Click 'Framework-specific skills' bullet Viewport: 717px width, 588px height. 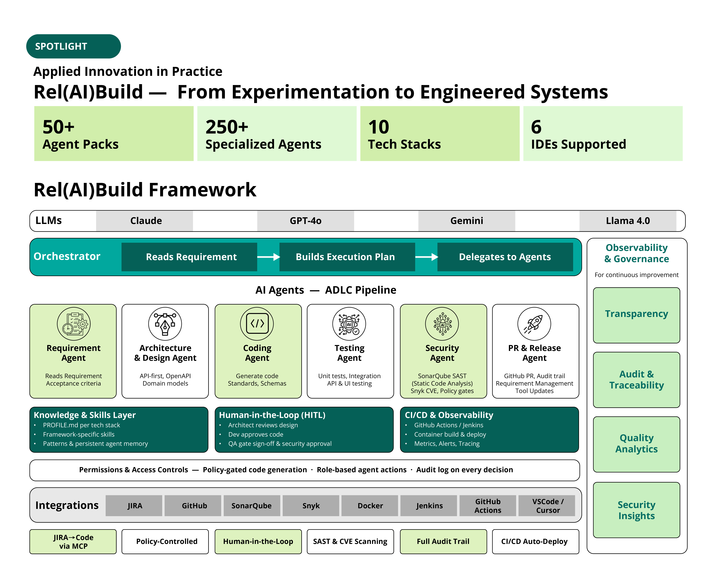(79, 435)
